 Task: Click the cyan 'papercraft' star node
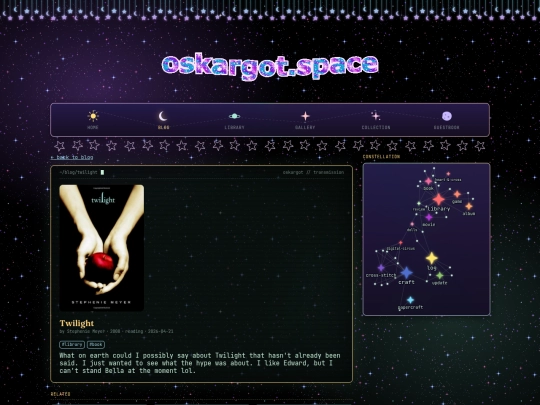click(x=410, y=300)
